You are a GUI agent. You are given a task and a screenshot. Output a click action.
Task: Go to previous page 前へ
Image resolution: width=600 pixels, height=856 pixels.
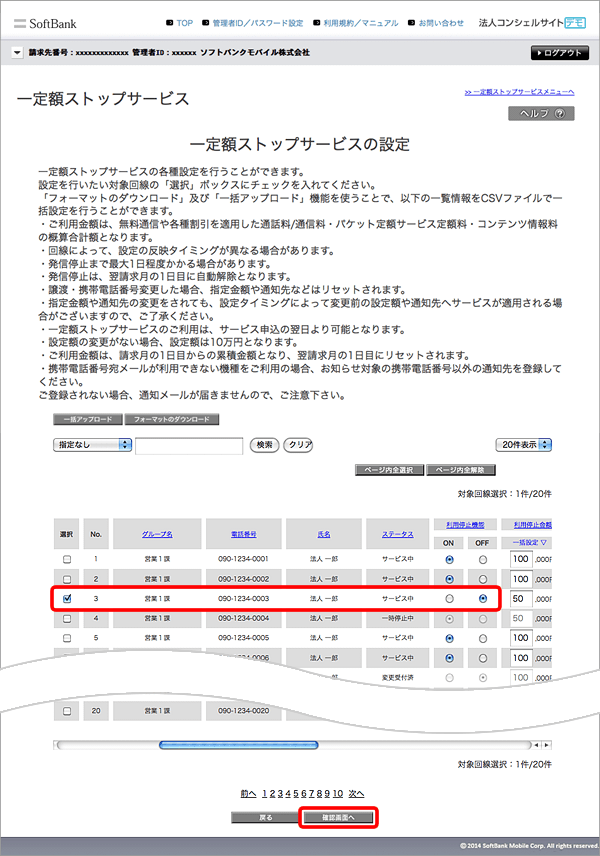point(248,794)
